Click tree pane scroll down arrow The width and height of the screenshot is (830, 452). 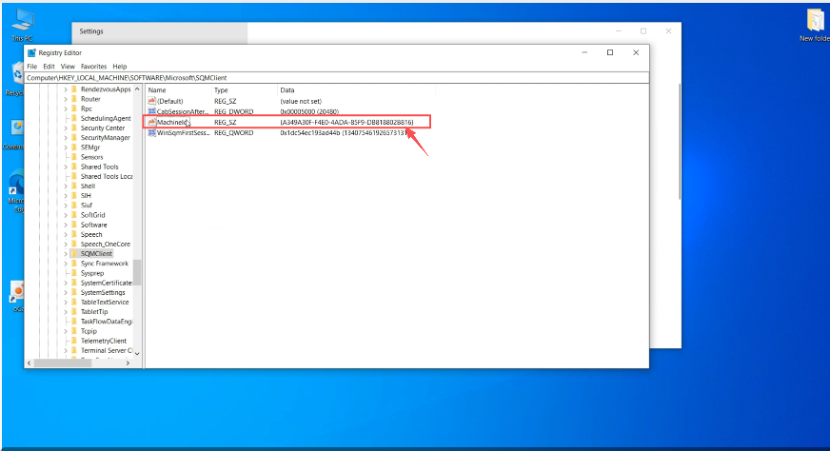[x=137, y=354]
